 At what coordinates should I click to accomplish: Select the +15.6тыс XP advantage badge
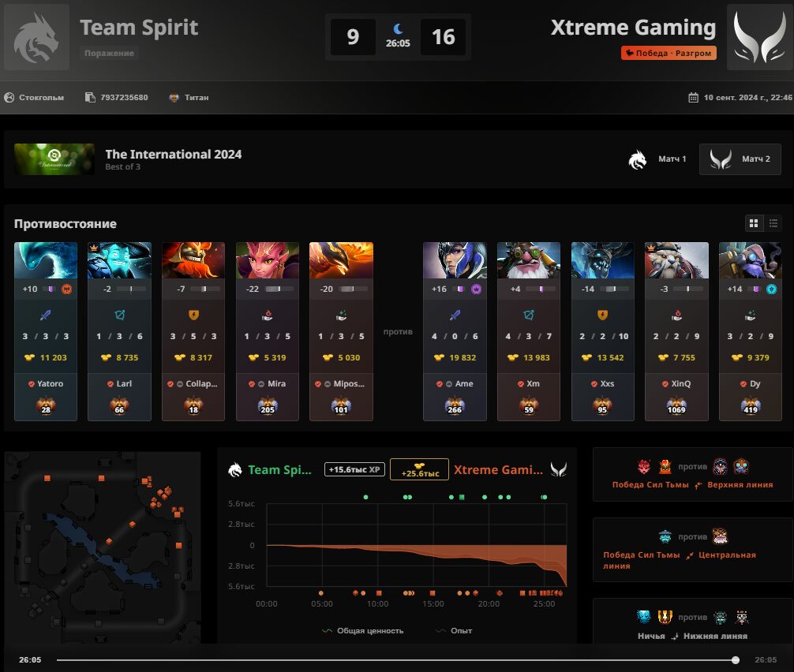pyautogui.click(x=354, y=469)
